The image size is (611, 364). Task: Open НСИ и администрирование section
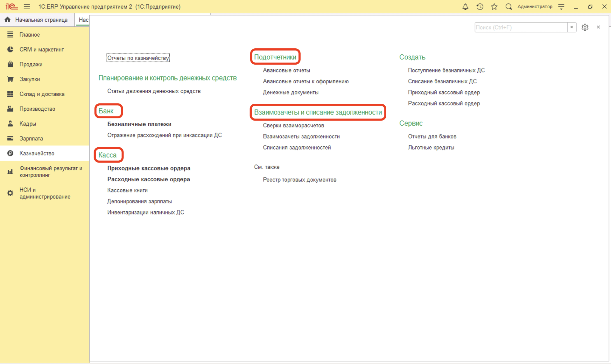[45, 193]
